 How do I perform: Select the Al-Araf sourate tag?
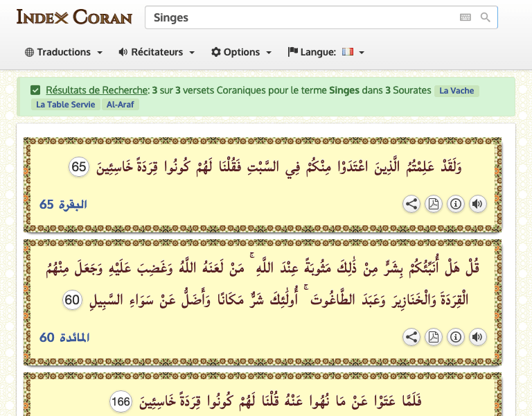[120, 104]
